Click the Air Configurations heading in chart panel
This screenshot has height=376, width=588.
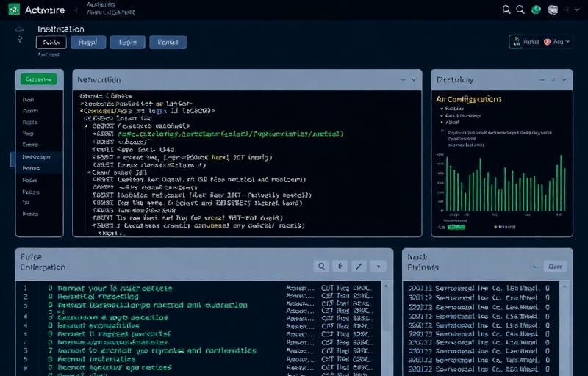(468, 99)
